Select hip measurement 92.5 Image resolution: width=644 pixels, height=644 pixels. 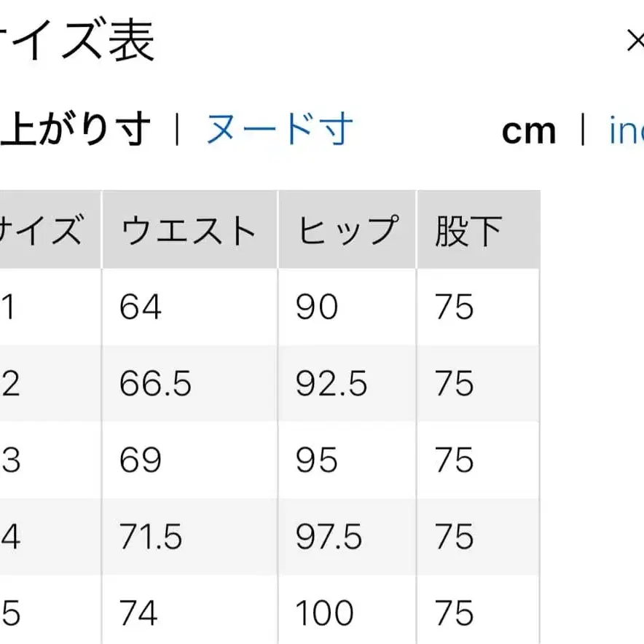pos(331,384)
